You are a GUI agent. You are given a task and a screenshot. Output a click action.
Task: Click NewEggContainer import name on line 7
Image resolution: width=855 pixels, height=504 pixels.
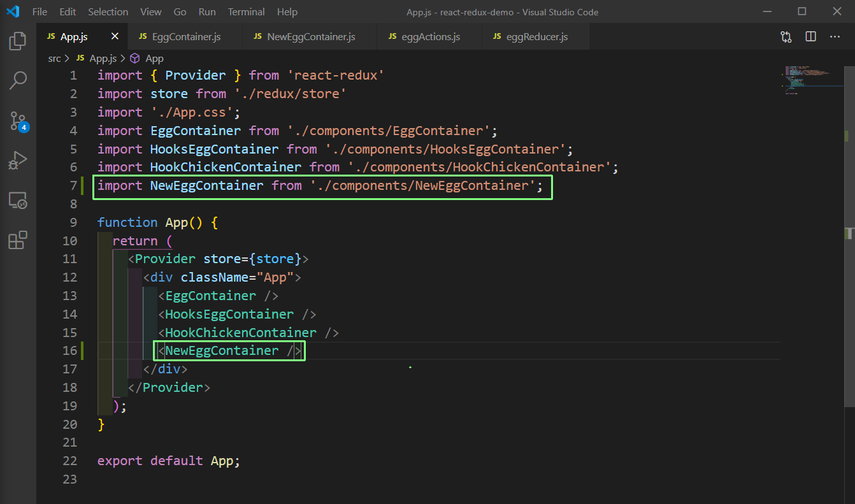(x=206, y=185)
